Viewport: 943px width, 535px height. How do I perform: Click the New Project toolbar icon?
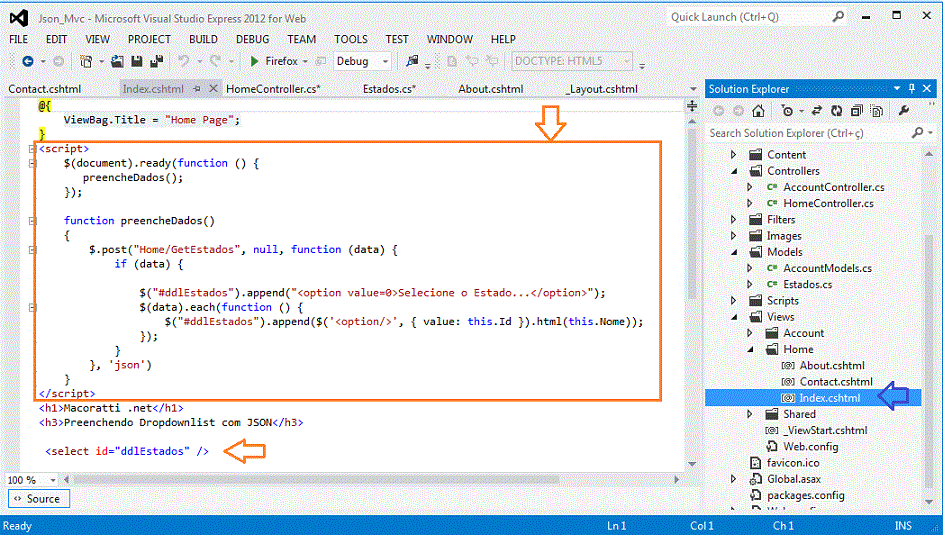(86, 61)
